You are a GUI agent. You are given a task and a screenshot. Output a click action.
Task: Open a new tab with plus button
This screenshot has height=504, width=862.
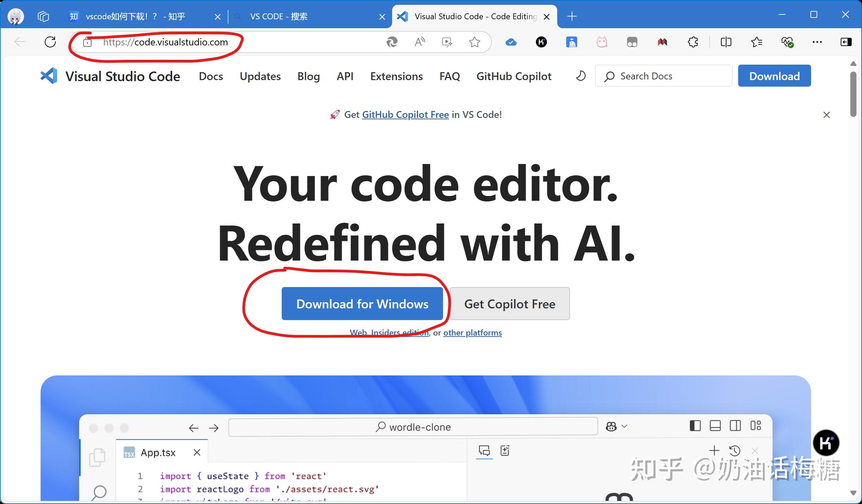pos(572,16)
